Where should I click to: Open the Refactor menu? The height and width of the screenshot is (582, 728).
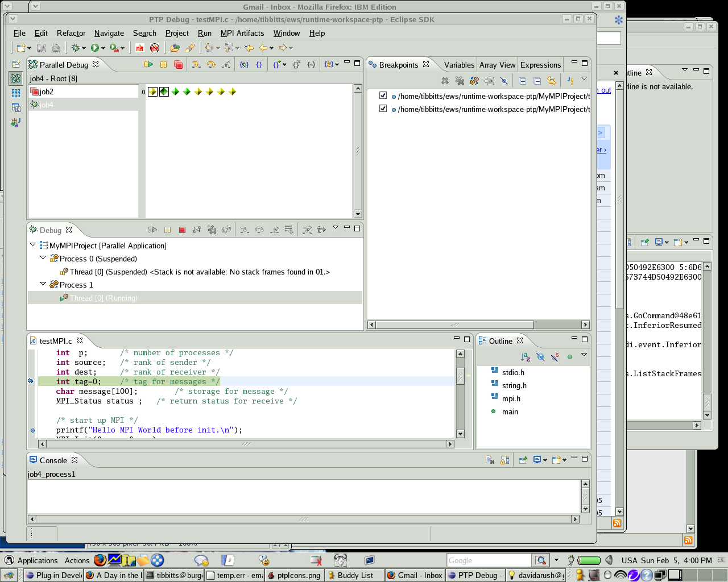(x=71, y=33)
